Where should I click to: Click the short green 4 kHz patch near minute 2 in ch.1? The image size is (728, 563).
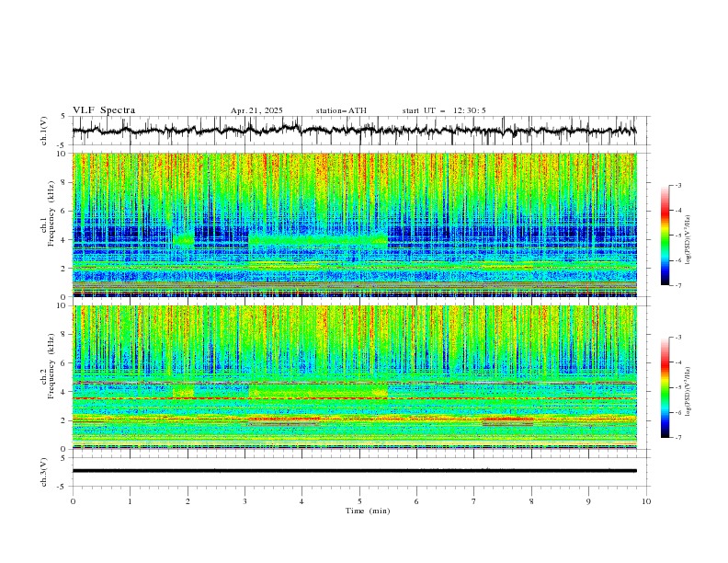(184, 240)
